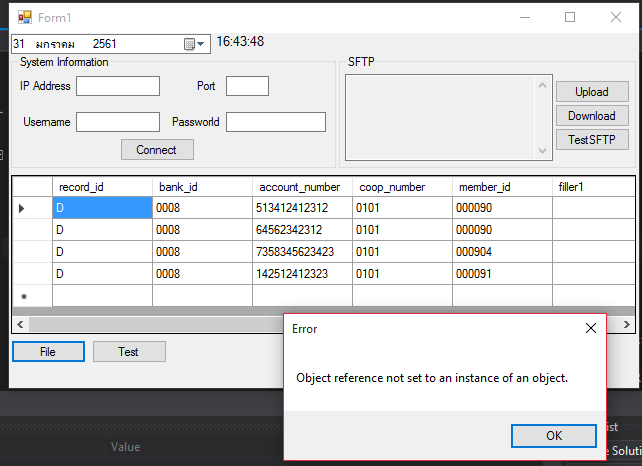Click the Connect button

click(x=157, y=150)
